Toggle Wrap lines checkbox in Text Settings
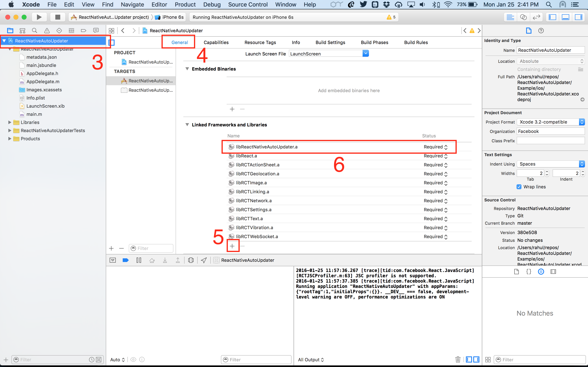588x367 pixels. pos(518,187)
